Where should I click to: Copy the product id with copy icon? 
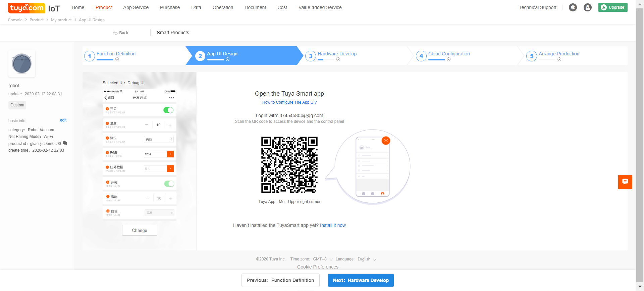click(65, 143)
